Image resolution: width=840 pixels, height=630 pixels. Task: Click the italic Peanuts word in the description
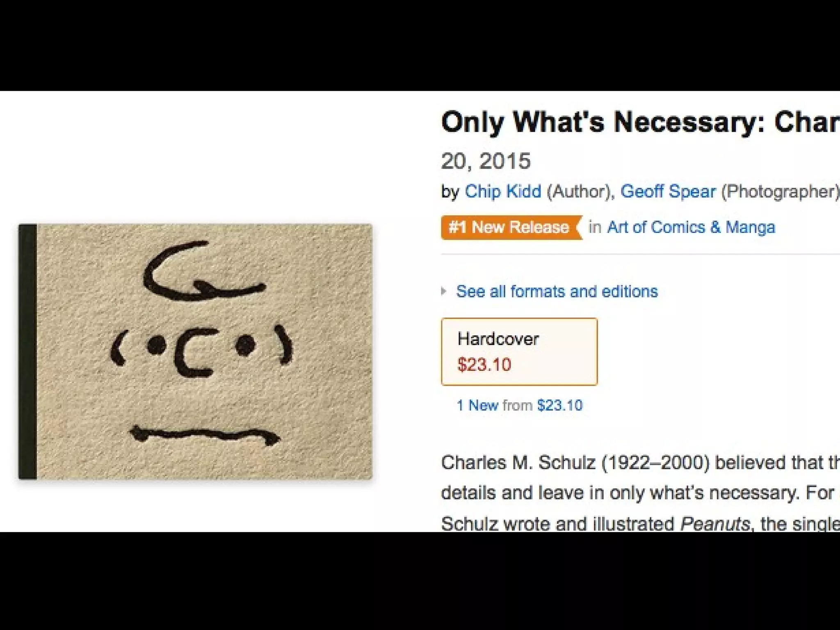[715, 524]
